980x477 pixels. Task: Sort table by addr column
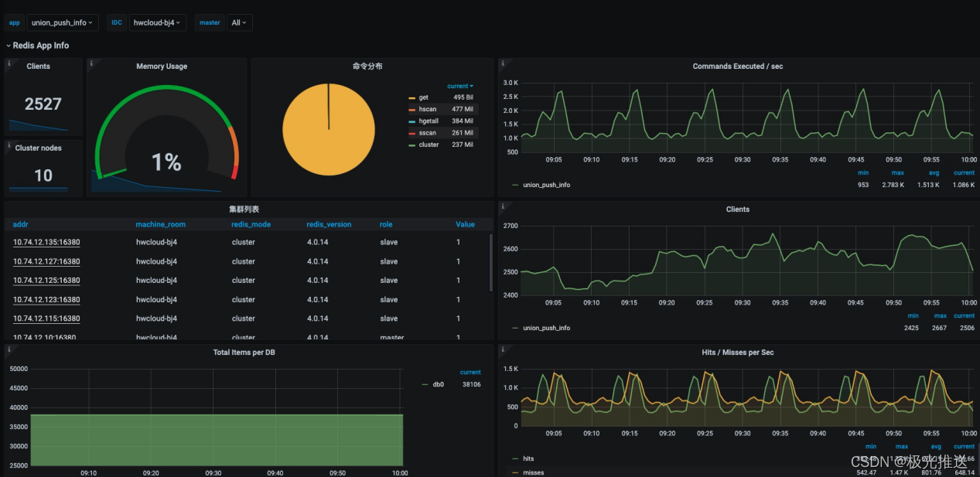[21, 224]
